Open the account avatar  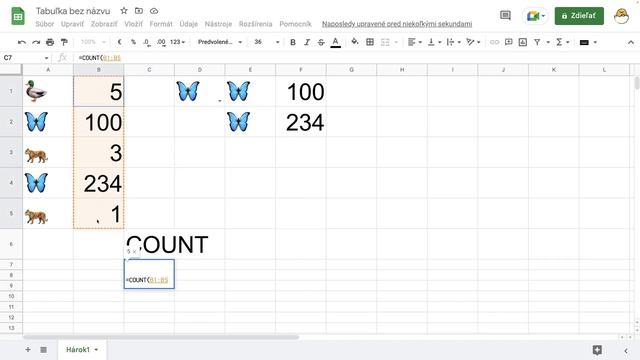point(621,16)
